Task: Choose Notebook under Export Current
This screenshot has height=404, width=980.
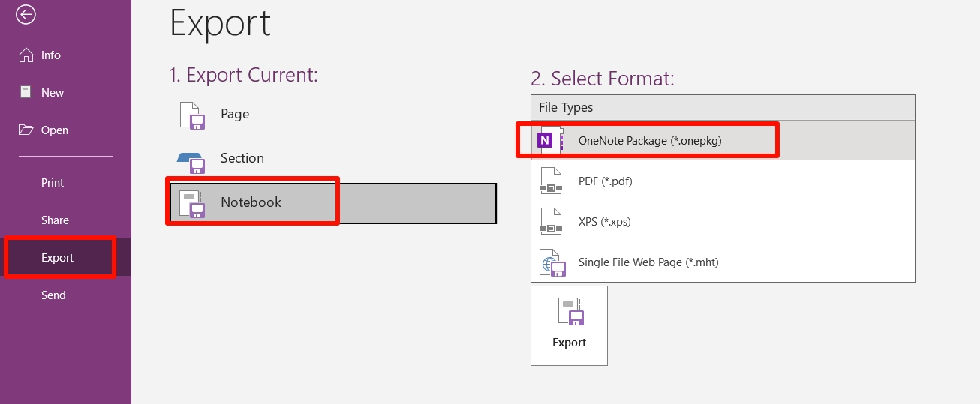Action: [332, 203]
